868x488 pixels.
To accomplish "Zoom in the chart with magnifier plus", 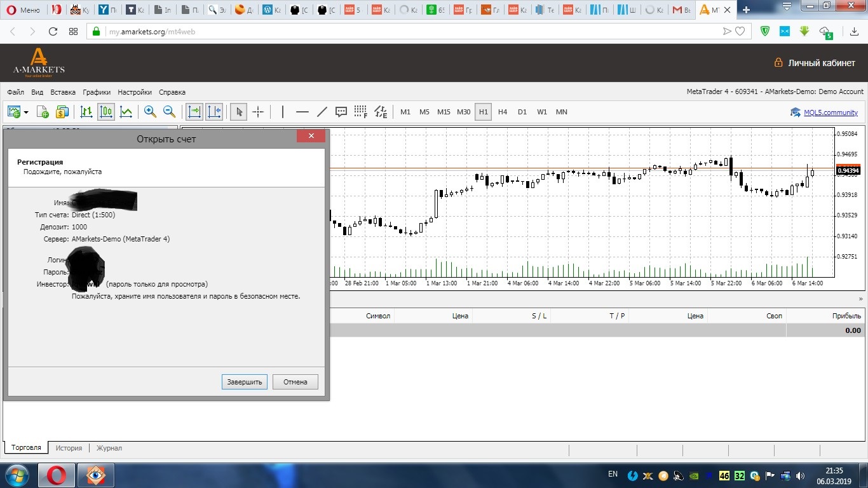I will [150, 112].
